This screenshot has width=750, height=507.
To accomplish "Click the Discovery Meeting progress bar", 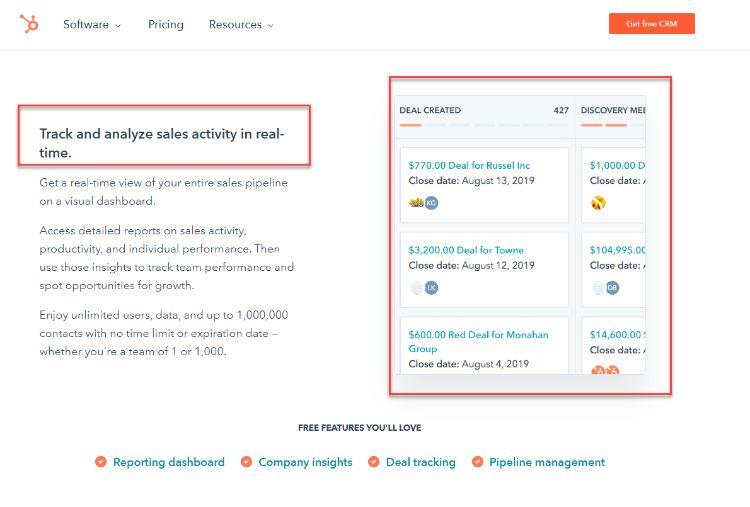I will (x=613, y=125).
